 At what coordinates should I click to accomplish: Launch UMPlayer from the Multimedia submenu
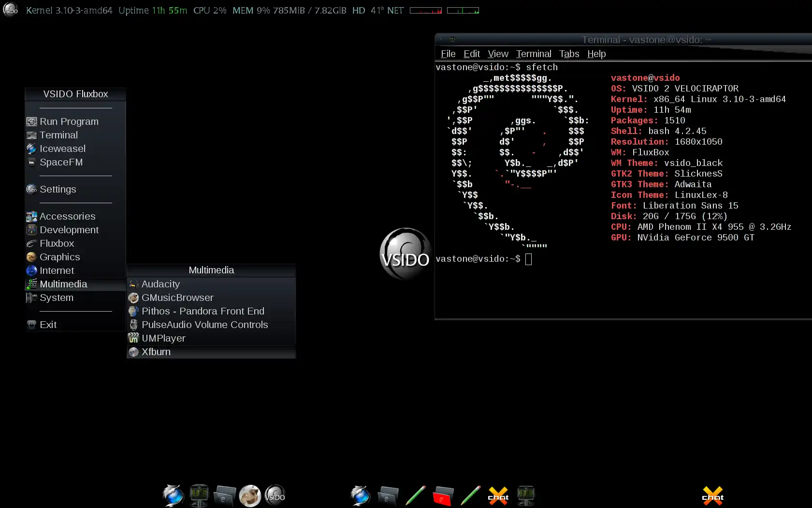tap(211, 338)
